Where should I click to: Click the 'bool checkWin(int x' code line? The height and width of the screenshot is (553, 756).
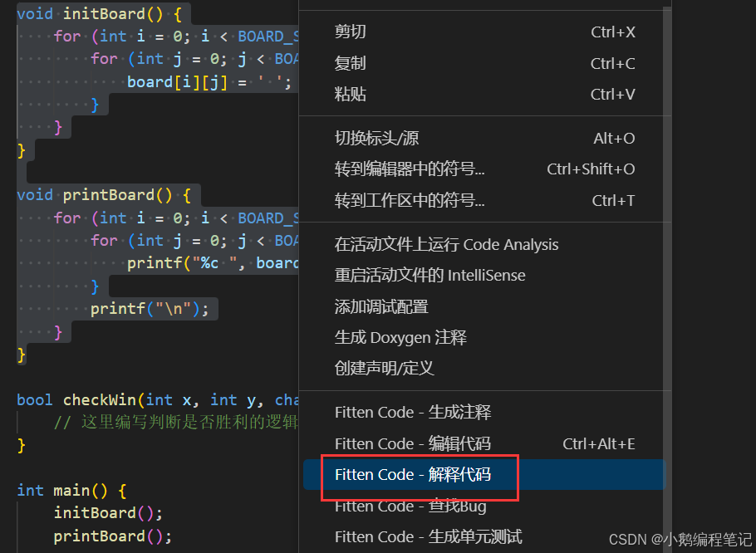157,400
